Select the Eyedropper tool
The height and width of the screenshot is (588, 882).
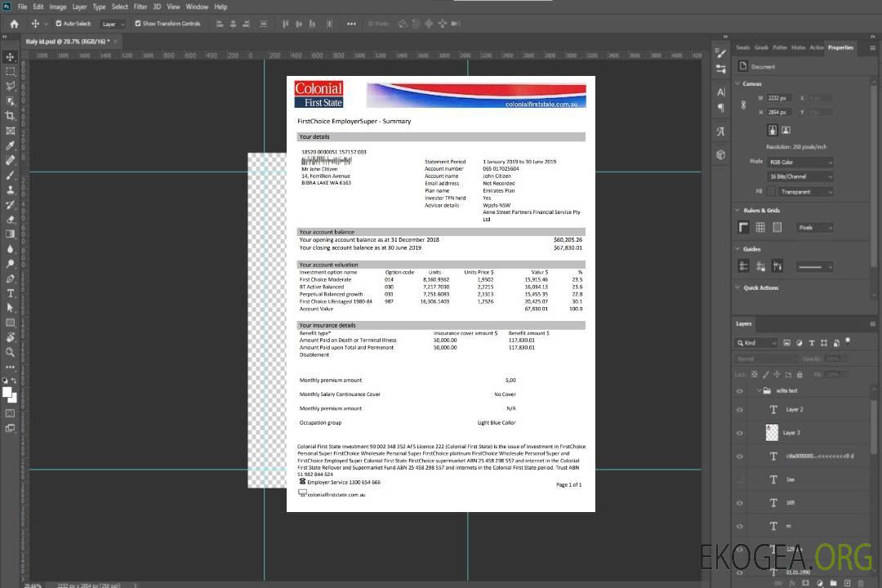coord(11,145)
